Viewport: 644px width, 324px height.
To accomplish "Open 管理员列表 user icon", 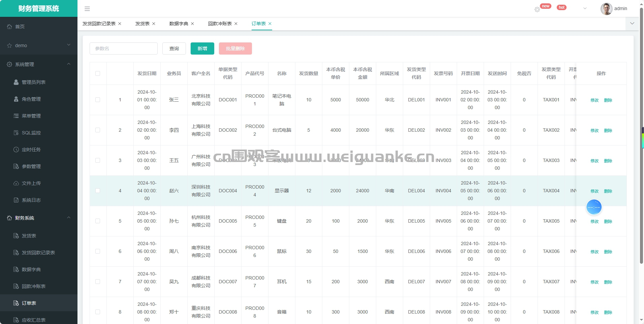I will 16,82.
